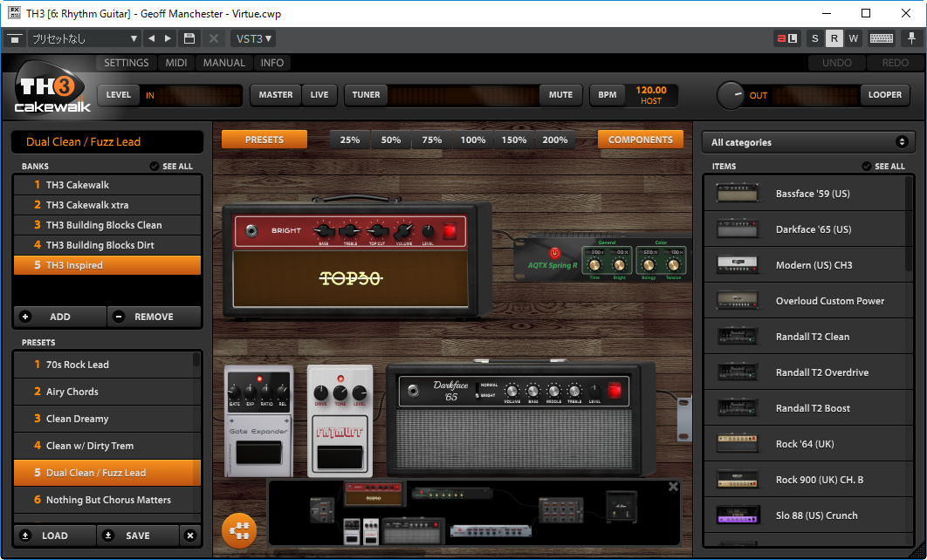Toggle the MUTE button

560,94
